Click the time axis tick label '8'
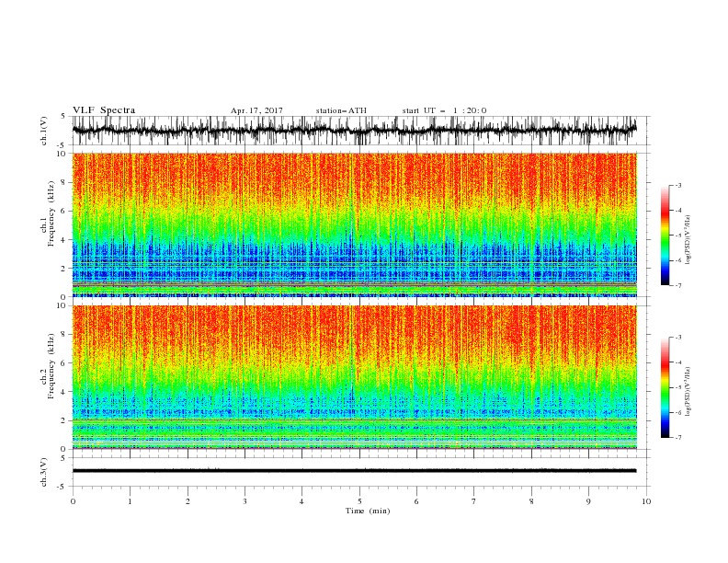 531,501
